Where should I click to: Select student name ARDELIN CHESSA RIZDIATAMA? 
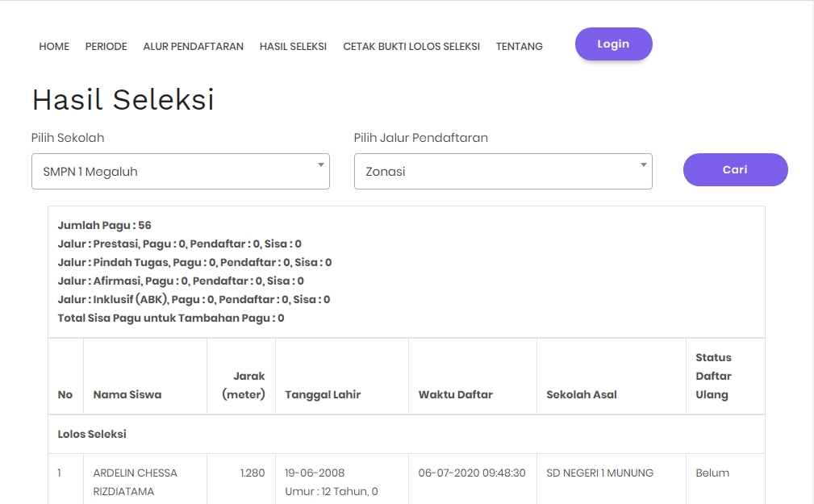pyautogui.click(x=135, y=481)
